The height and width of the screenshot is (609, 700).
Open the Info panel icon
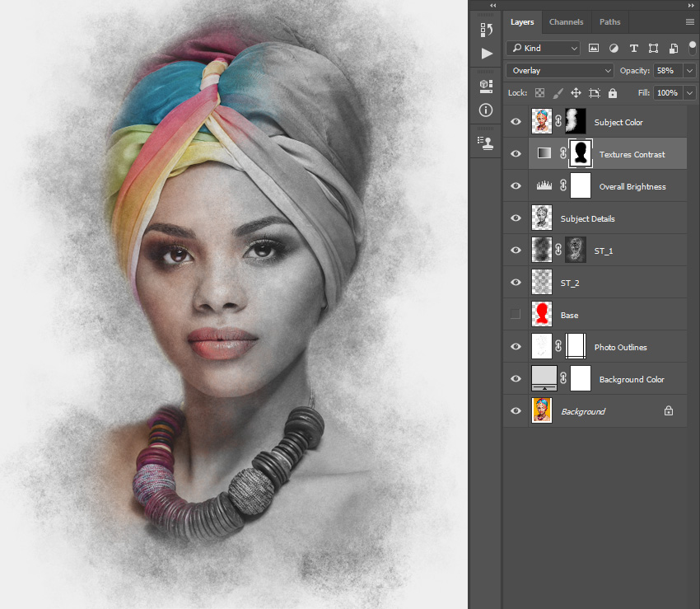click(486, 110)
